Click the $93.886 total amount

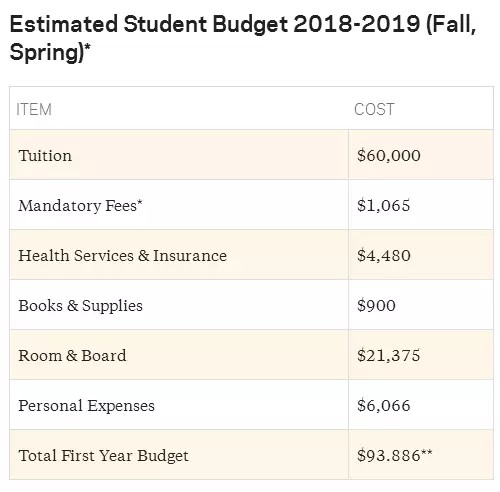(389, 455)
